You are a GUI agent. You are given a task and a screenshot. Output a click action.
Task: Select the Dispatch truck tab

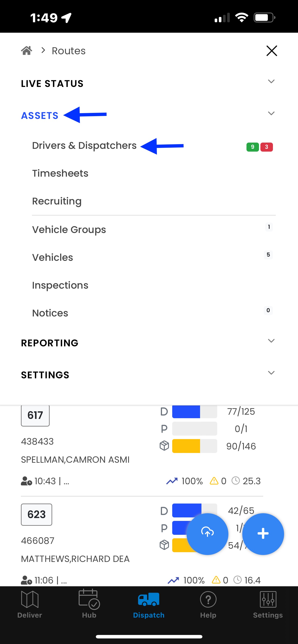149,604
